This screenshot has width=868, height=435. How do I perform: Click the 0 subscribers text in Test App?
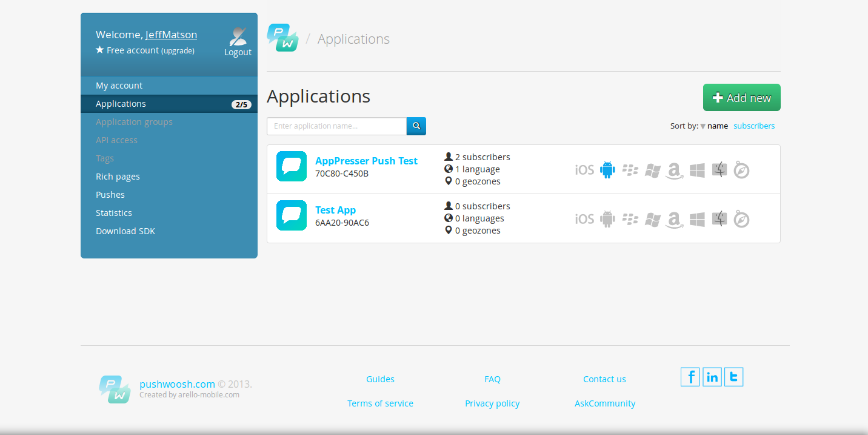tap(482, 206)
